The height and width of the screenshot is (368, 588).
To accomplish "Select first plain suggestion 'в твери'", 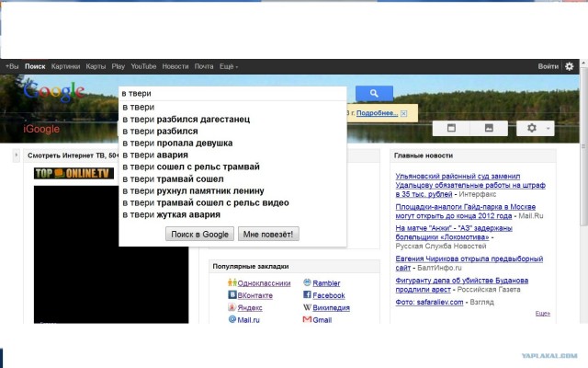I will tap(232, 107).
